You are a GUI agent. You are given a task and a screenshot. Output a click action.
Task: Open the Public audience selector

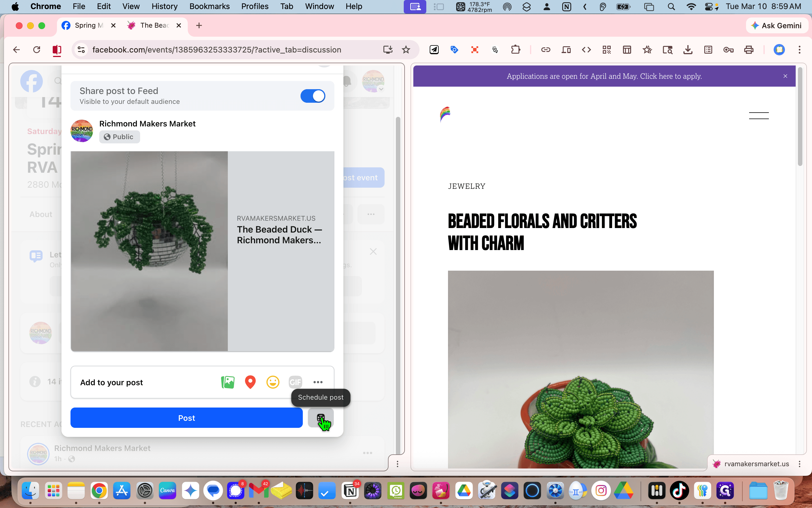coord(120,137)
